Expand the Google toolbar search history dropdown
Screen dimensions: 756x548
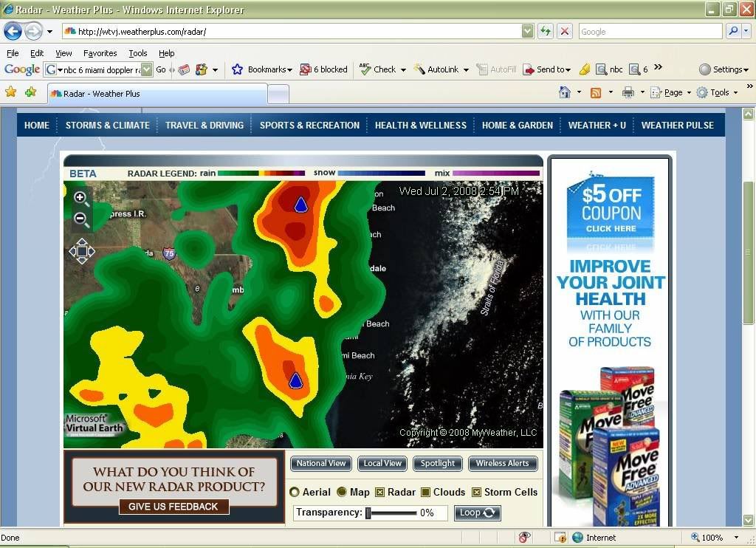(x=147, y=69)
